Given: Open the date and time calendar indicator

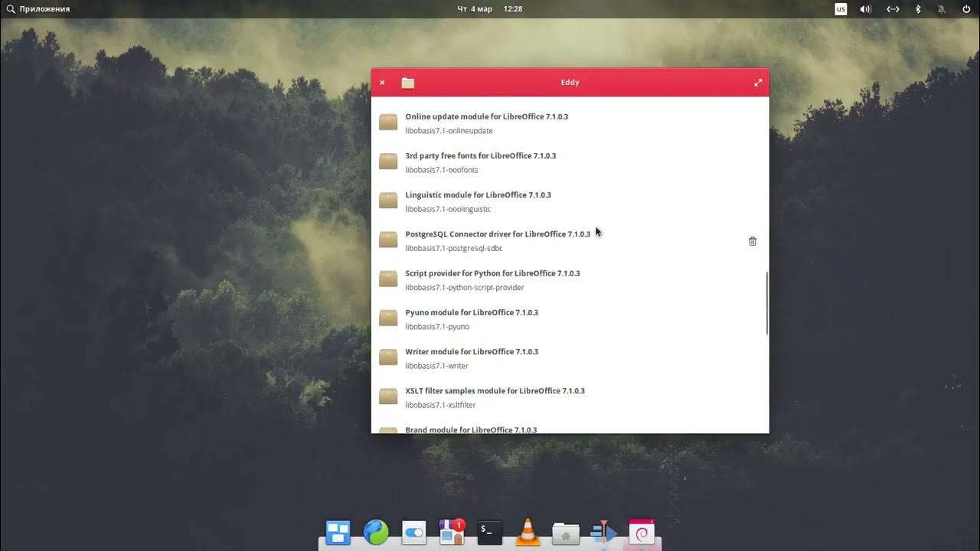Looking at the screenshot, I should pos(490,9).
